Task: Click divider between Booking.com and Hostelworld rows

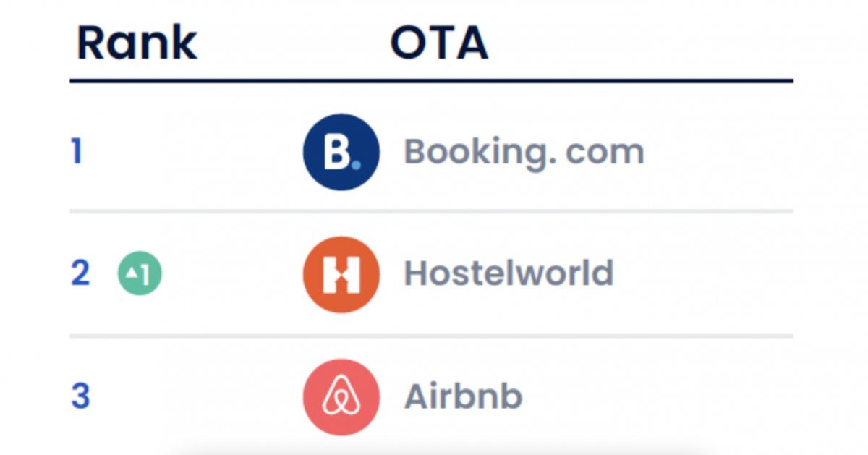Action: click(x=431, y=212)
